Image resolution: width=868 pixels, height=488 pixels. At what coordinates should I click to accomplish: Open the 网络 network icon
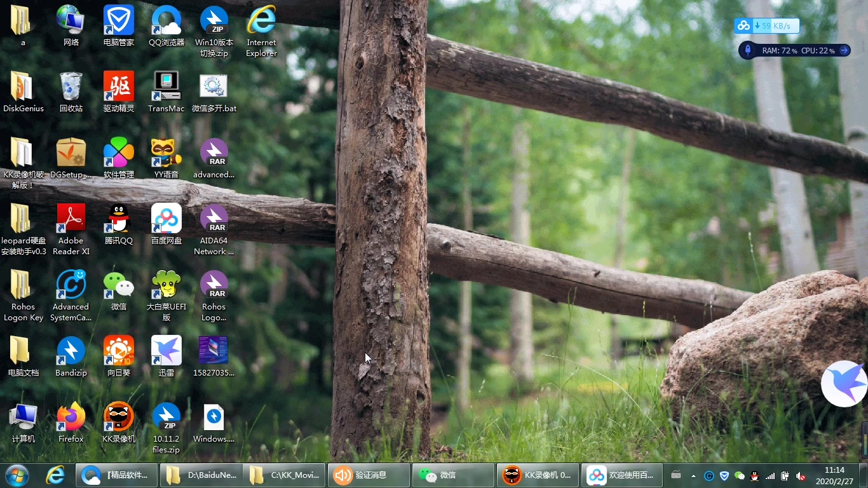click(x=71, y=26)
